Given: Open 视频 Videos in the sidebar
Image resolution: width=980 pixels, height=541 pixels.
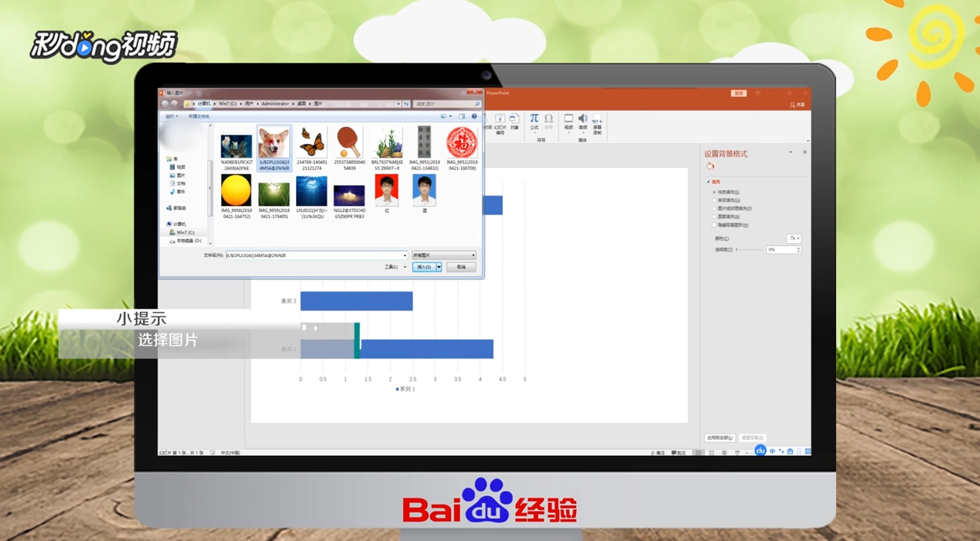Looking at the screenshot, I should (x=178, y=167).
